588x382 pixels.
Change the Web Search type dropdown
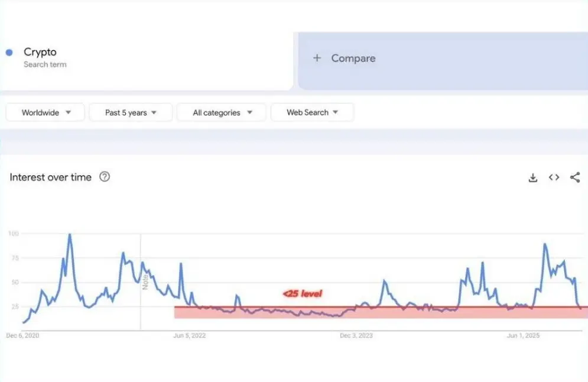pos(312,112)
